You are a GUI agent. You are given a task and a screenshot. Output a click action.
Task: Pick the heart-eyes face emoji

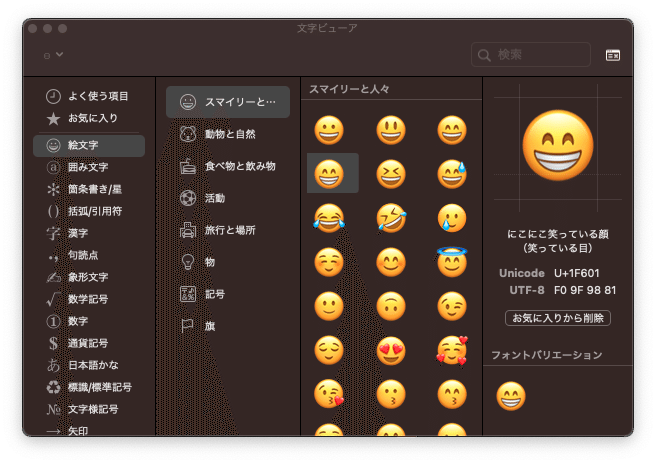point(391,350)
